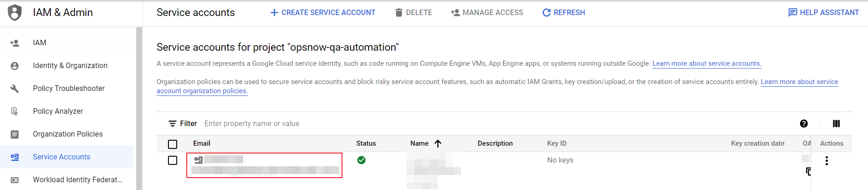Select the first service account row checkbox
Image resolution: width=868 pixels, height=190 pixels.
pyautogui.click(x=173, y=160)
